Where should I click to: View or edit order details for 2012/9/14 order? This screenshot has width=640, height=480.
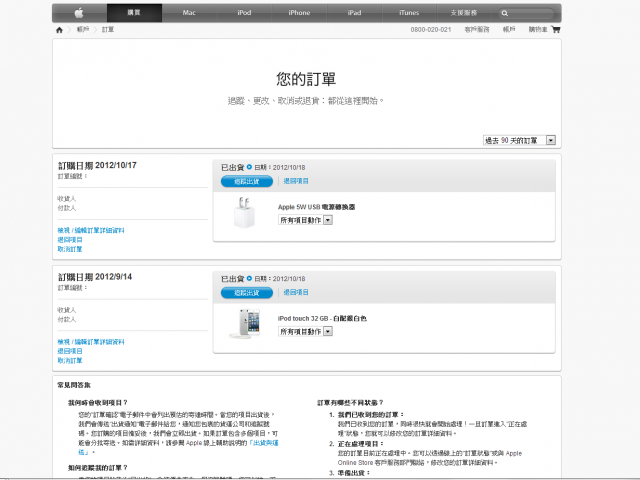pos(91,342)
